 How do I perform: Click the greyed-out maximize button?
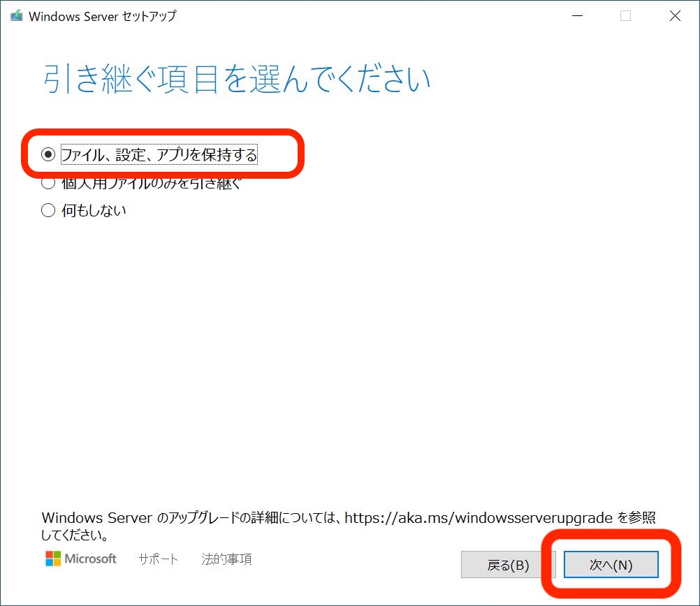pyautogui.click(x=625, y=16)
